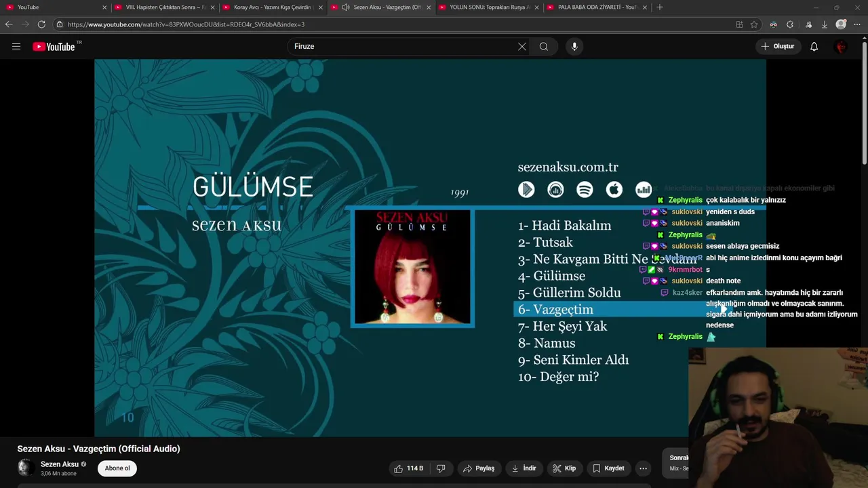
Task: Clear the search text with X
Action: (x=522, y=46)
